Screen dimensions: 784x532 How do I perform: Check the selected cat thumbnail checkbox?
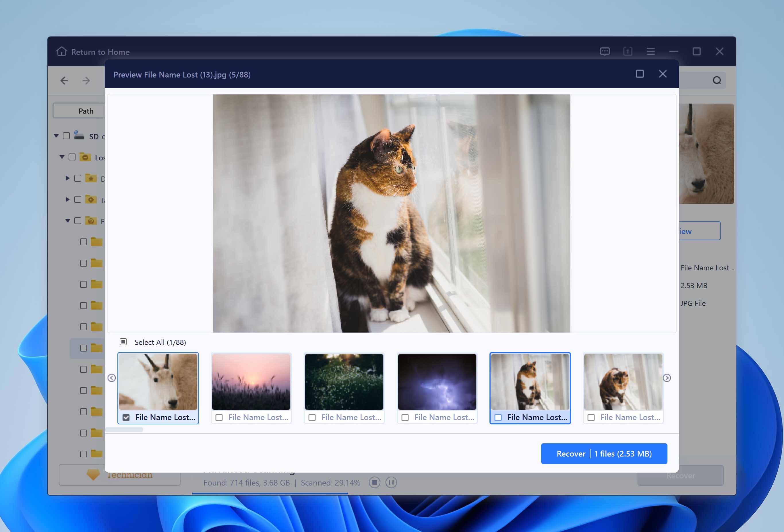tap(498, 418)
